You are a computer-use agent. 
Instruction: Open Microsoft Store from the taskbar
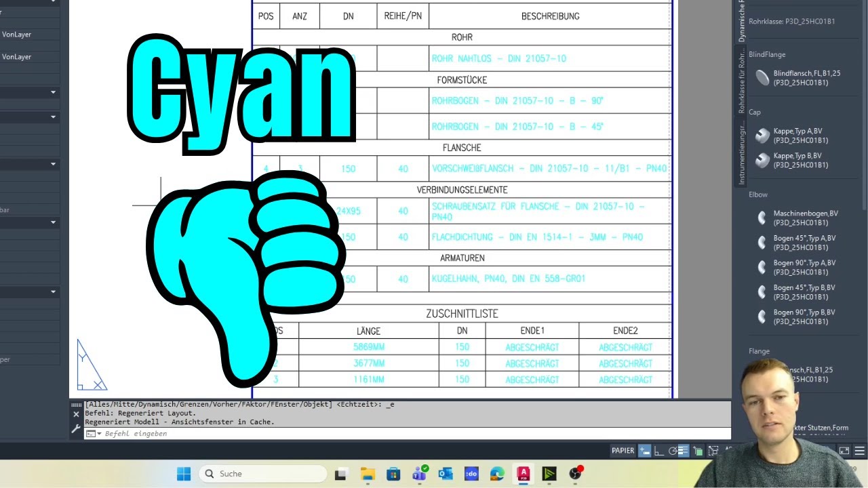pos(393,474)
